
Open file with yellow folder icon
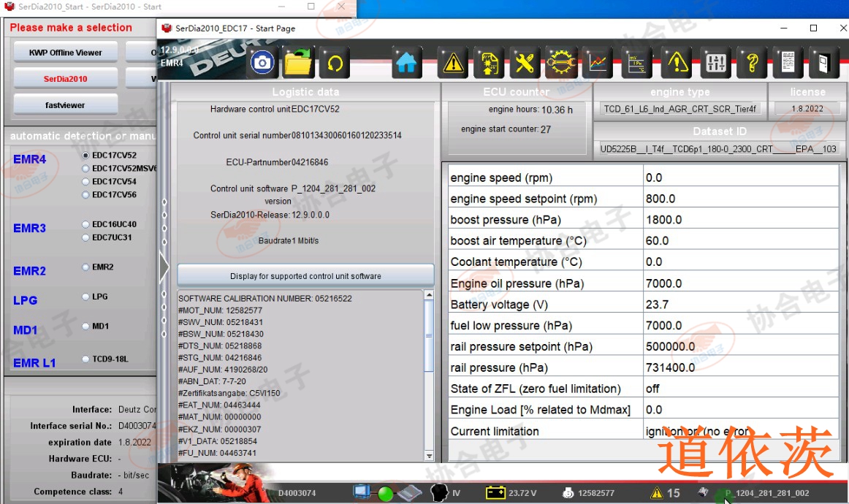tap(298, 63)
